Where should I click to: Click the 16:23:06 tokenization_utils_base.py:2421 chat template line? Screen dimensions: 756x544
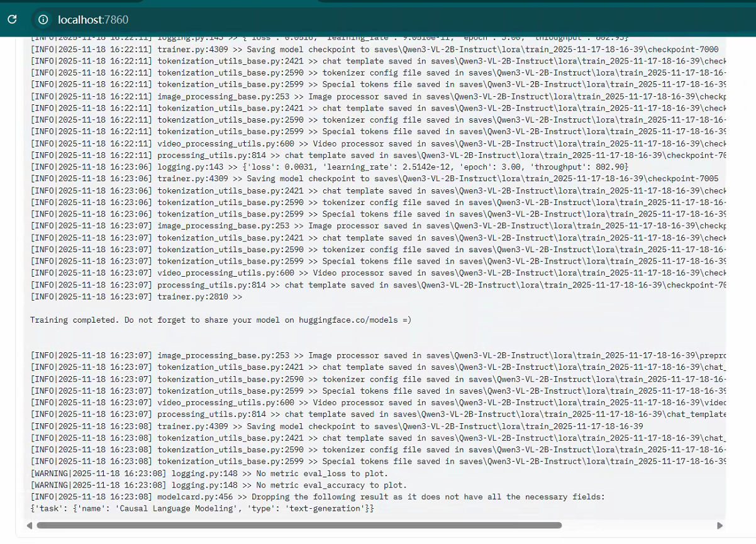378,191
